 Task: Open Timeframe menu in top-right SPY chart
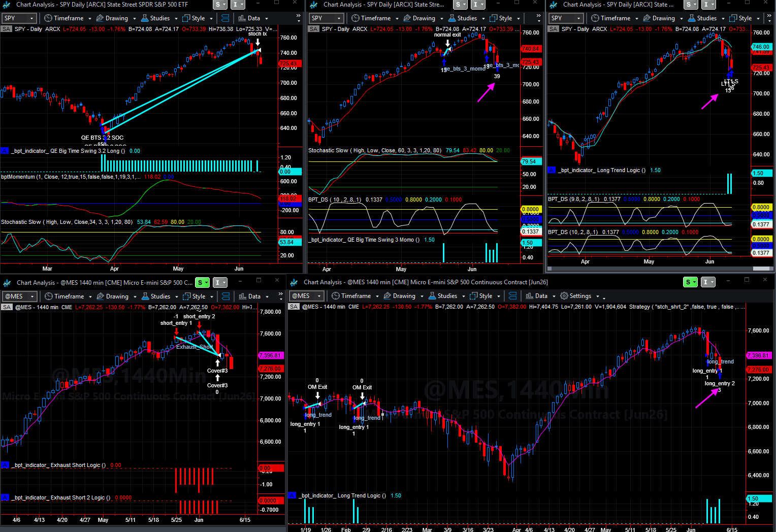[615, 18]
